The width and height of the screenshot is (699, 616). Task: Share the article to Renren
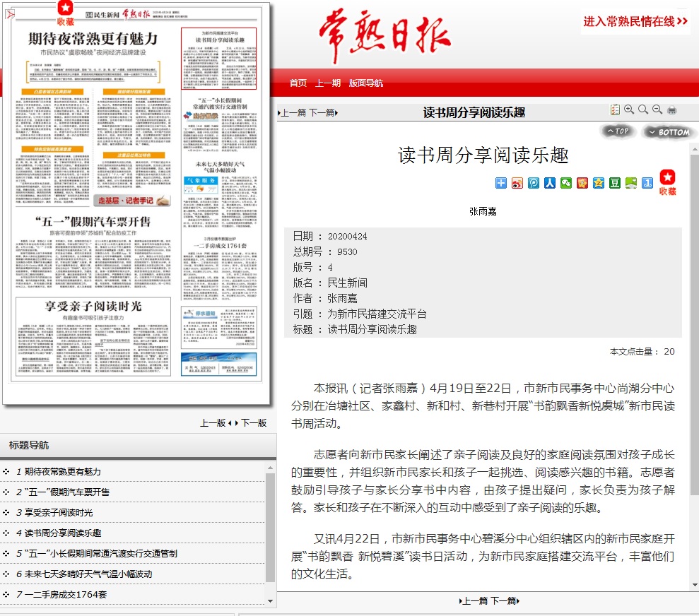550,183
